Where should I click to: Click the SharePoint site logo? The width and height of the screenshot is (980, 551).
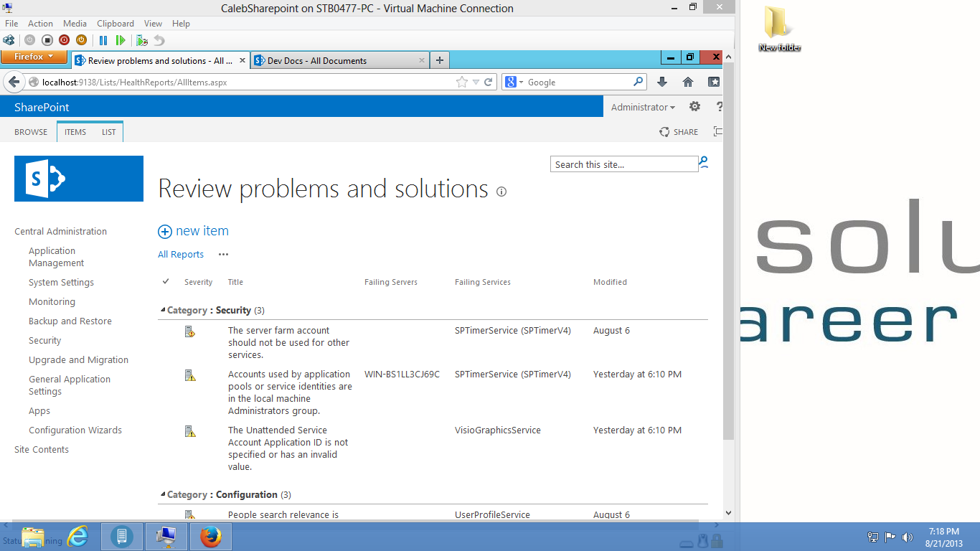pos(79,179)
